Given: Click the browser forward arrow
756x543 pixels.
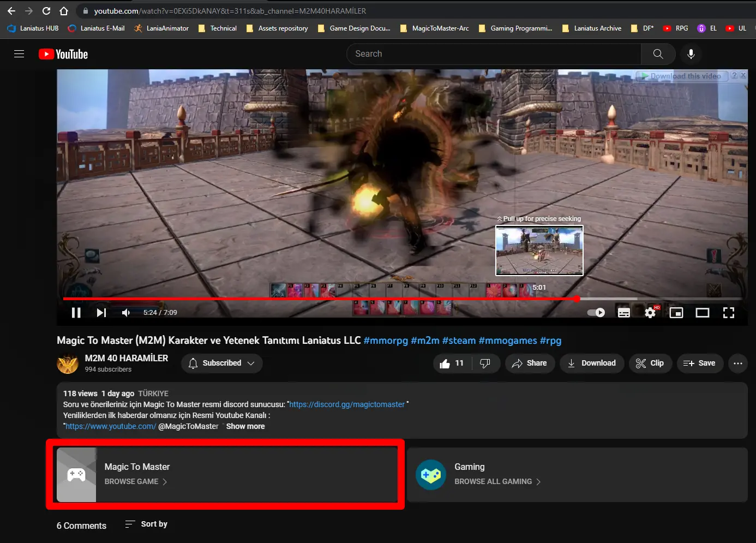Looking at the screenshot, I should pyautogui.click(x=29, y=11).
